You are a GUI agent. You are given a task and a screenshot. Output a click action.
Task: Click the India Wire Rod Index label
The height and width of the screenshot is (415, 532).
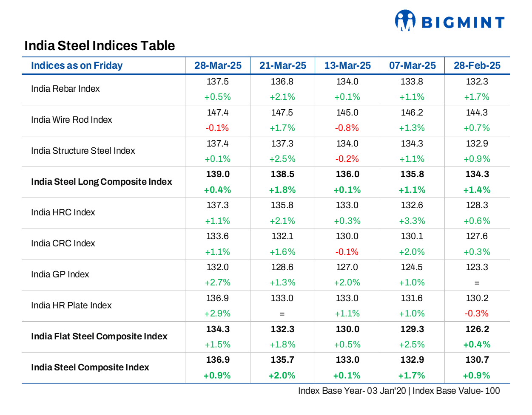tap(71, 120)
